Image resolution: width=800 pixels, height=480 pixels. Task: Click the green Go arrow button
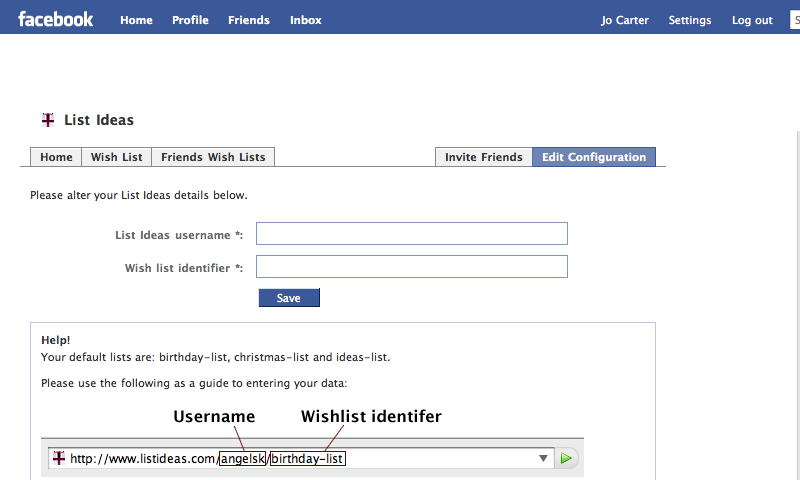click(566, 458)
